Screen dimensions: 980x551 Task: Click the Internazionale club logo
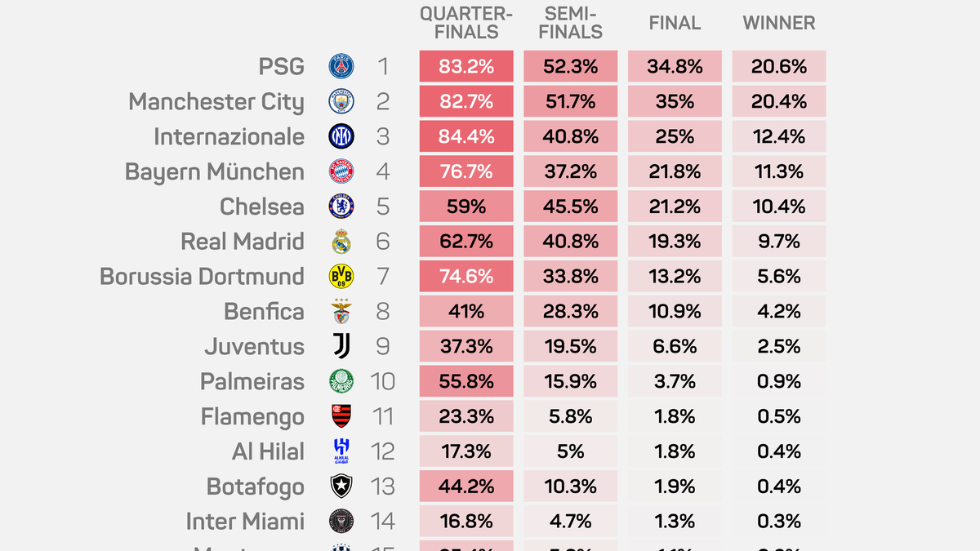pyautogui.click(x=341, y=136)
